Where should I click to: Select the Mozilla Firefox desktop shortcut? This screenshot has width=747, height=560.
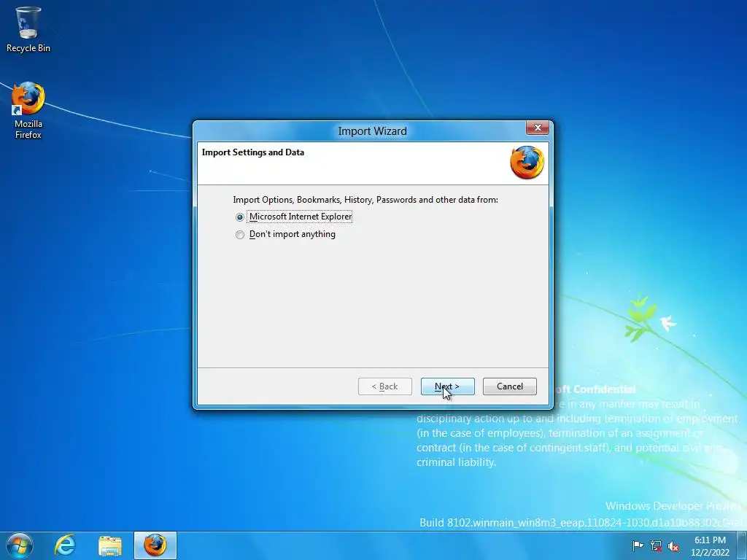(28, 111)
